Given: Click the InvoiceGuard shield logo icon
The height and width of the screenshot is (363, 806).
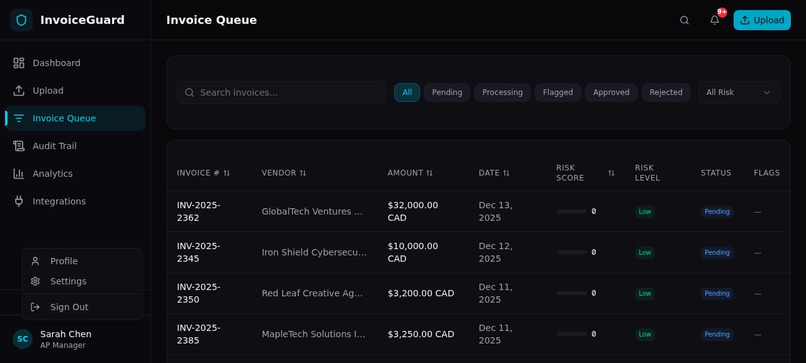Looking at the screenshot, I should (21, 20).
